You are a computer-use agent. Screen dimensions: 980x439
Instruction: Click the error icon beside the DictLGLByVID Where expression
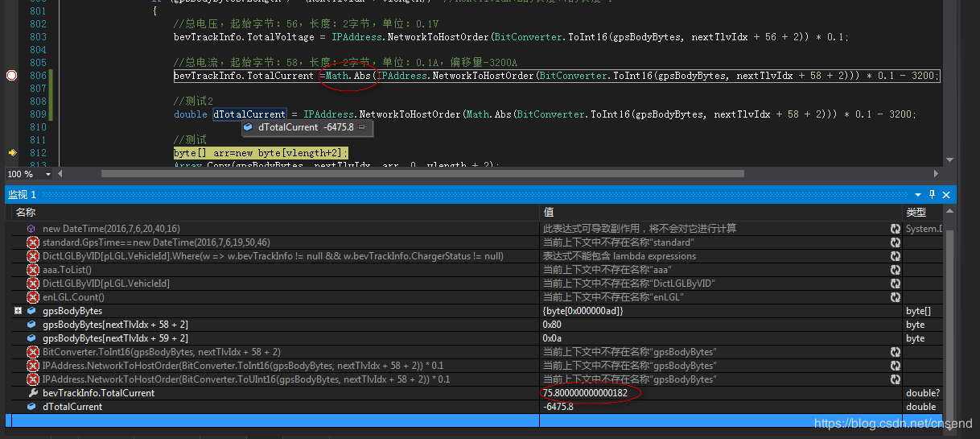tap(33, 256)
